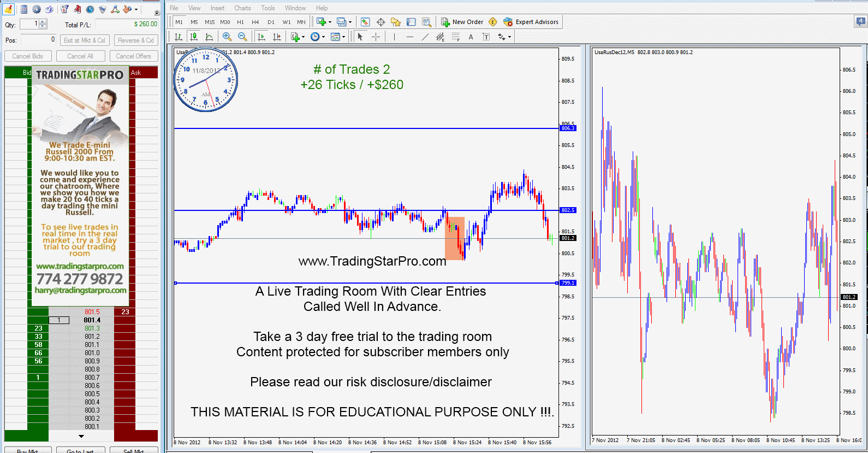Switch chart to H1 timeframe
Viewport: 868px width, 453px height.
[240, 22]
